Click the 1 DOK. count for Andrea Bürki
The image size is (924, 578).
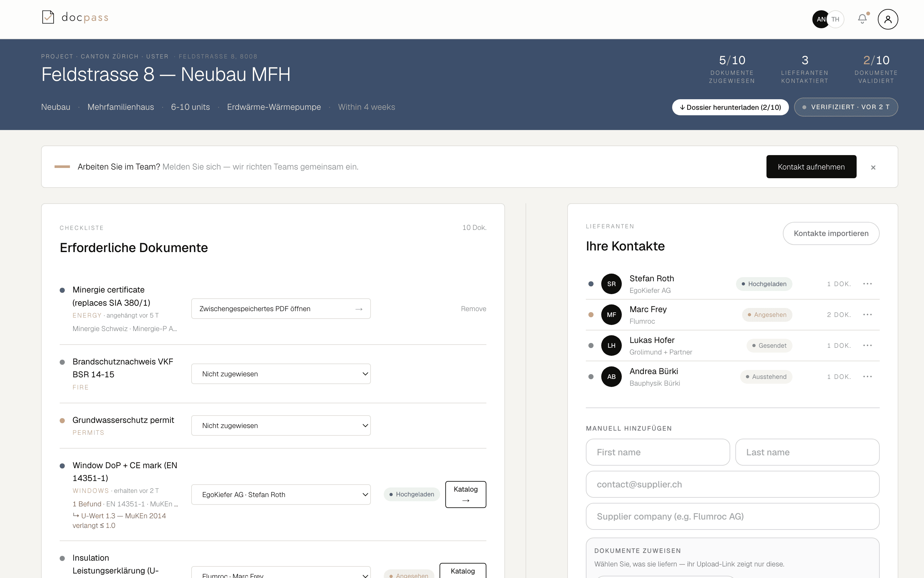tap(839, 377)
